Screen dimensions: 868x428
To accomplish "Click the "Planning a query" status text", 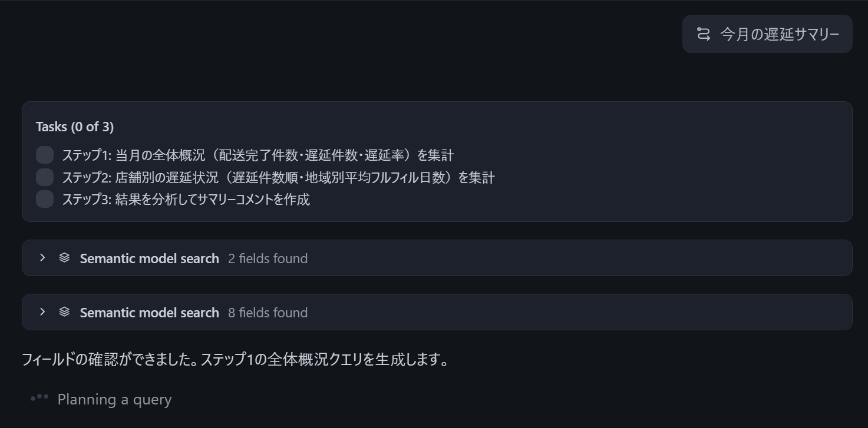I will point(114,400).
